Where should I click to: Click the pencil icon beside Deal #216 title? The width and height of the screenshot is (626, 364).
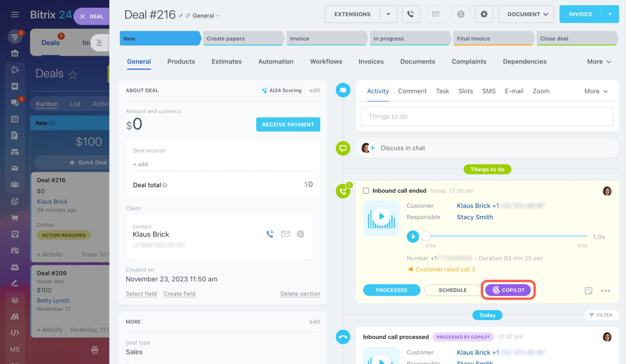[x=181, y=16]
